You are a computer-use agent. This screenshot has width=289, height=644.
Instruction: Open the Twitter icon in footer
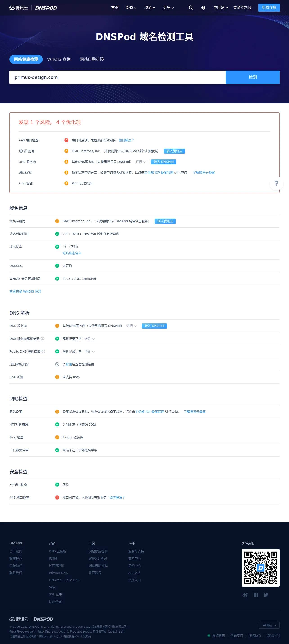click(266, 595)
